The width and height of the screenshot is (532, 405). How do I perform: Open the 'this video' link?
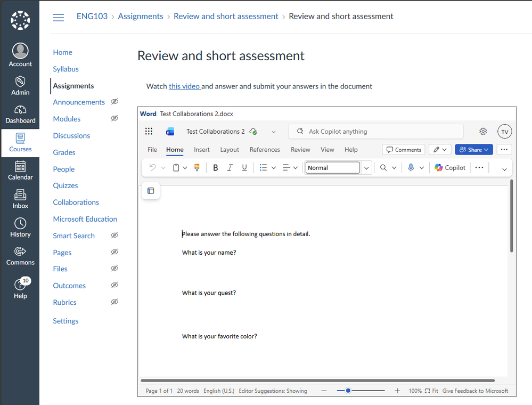184,86
